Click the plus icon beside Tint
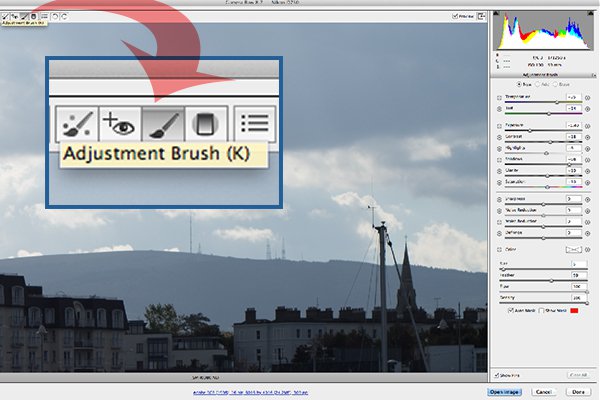The image size is (600, 400). (x=588, y=109)
